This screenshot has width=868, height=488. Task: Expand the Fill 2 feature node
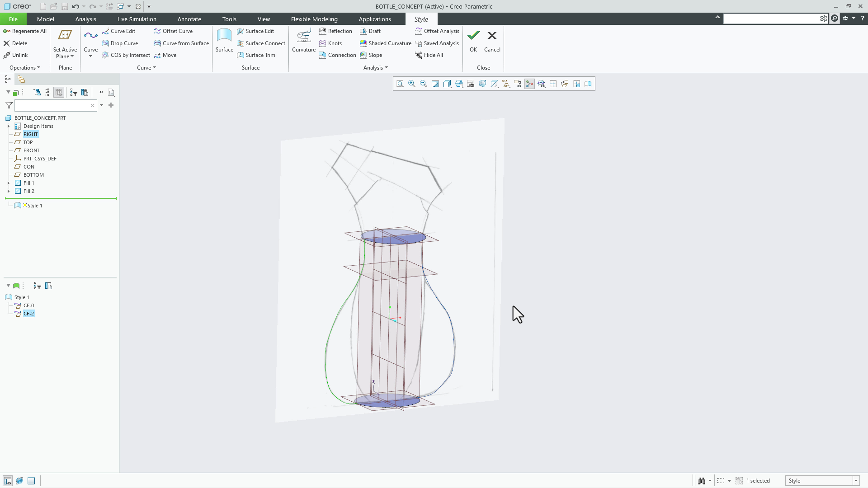(x=9, y=192)
